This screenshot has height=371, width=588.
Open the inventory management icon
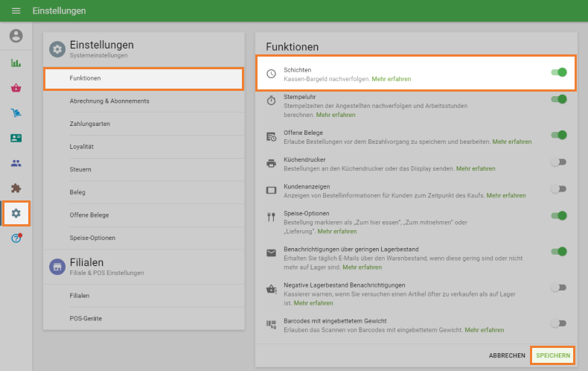(16, 113)
